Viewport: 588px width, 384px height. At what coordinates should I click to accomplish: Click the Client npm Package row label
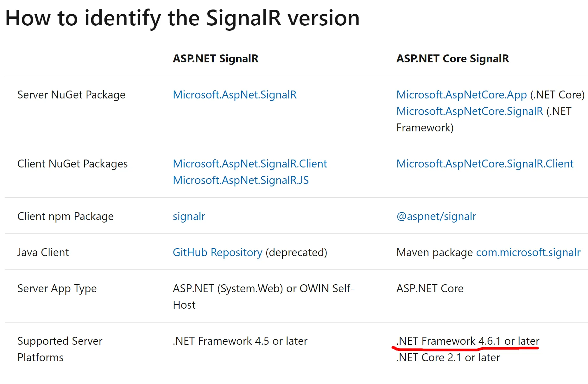pos(65,216)
